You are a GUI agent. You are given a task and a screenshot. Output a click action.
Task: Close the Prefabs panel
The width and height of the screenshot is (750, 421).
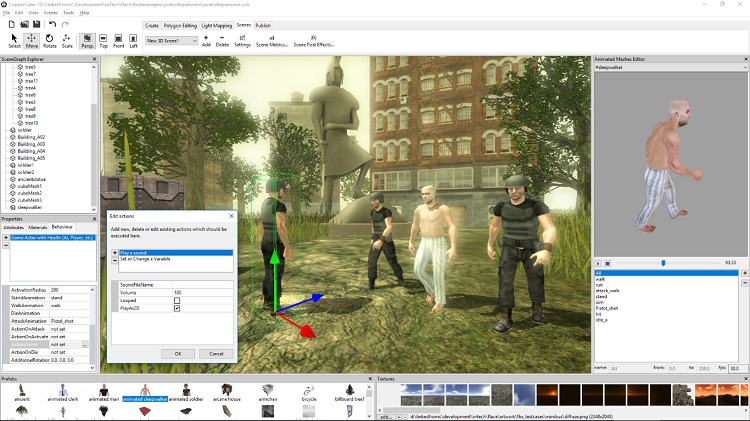coord(370,378)
